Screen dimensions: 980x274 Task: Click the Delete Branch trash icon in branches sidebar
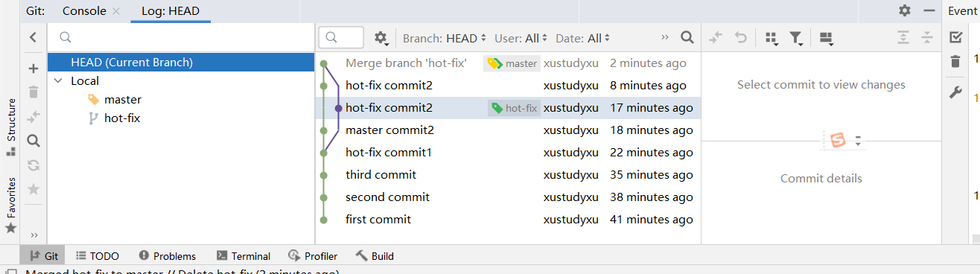tap(33, 92)
